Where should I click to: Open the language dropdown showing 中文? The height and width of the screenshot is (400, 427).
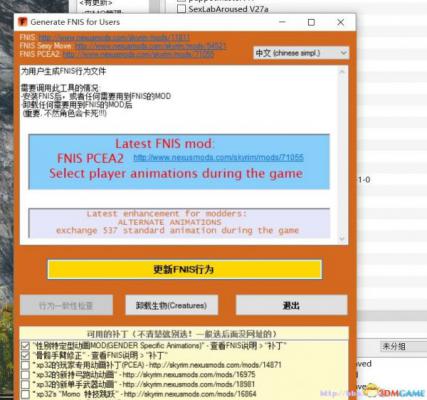pos(301,53)
